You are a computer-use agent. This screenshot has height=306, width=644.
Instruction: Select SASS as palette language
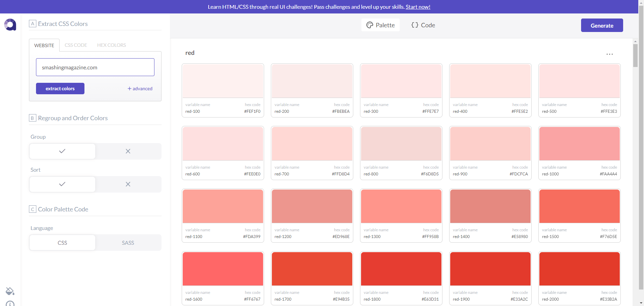(128, 243)
